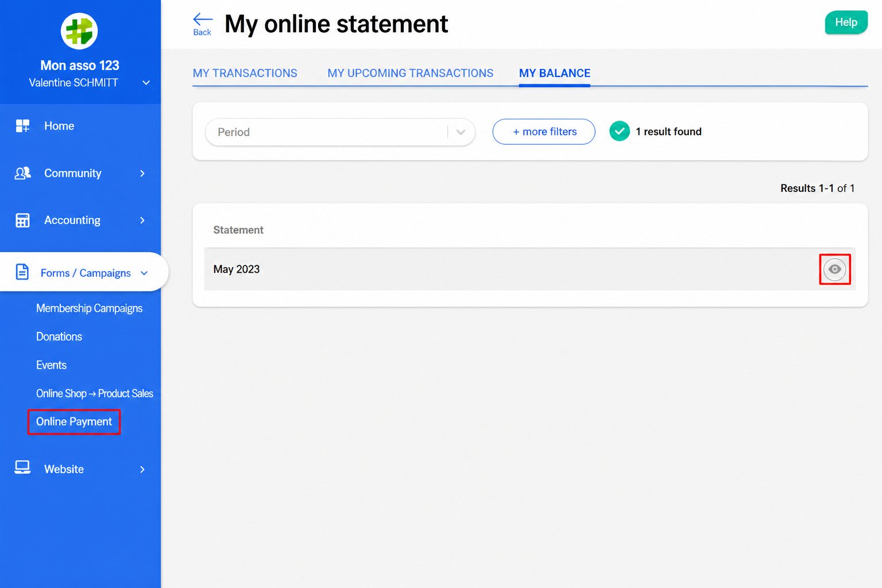The image size is (882, 588).
Task: Expand the Valentine SCHMITT account chevron
Action: 146,83
